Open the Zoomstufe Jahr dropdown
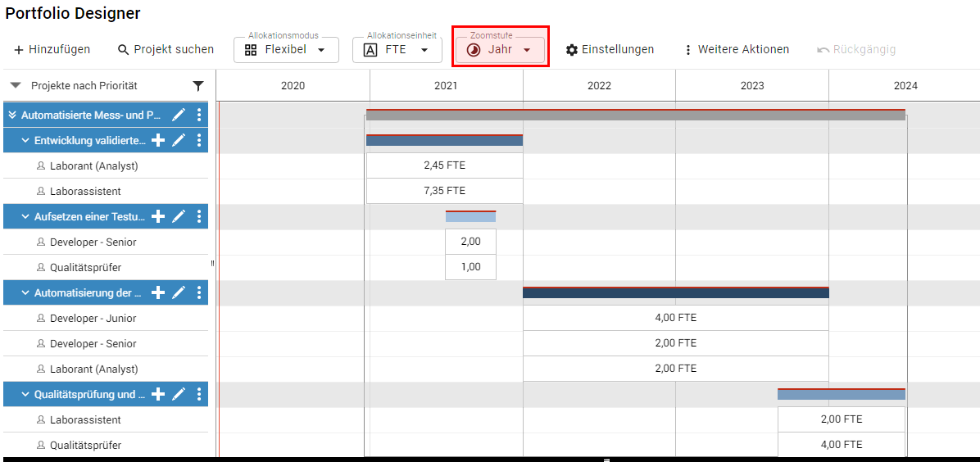Screen dimensions: 980x462 pos(500,50)
